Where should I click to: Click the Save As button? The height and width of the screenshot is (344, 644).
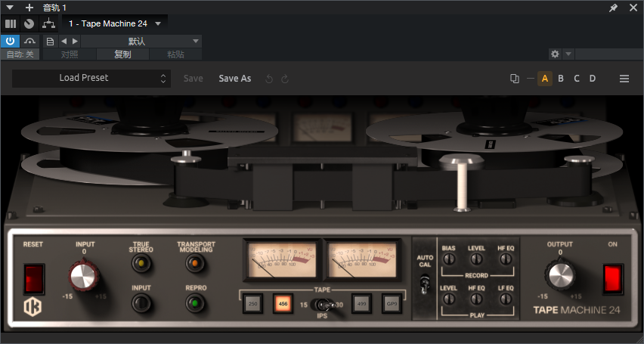(235, 79)
